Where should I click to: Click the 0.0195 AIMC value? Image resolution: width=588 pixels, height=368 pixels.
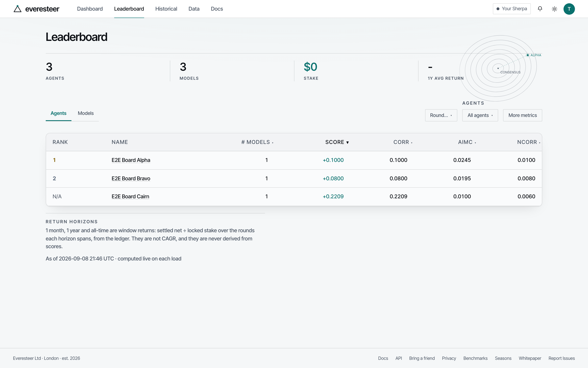coord(462,178)
